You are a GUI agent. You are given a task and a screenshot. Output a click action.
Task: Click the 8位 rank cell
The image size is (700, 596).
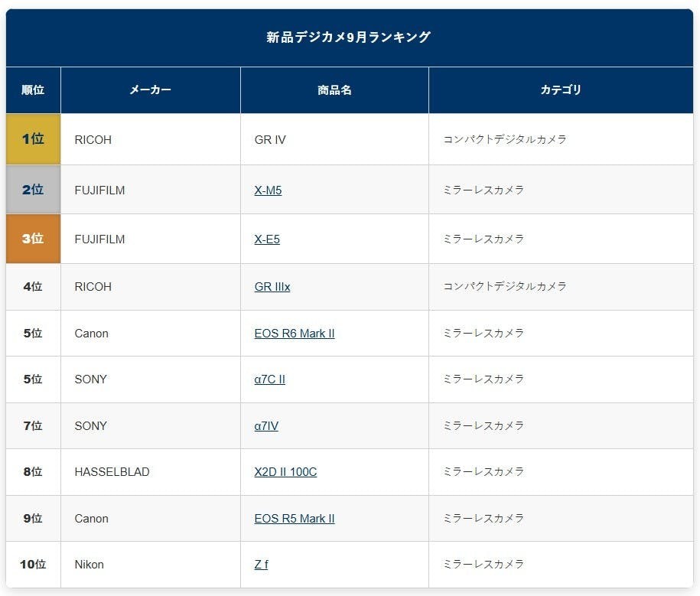click(33, 472)
